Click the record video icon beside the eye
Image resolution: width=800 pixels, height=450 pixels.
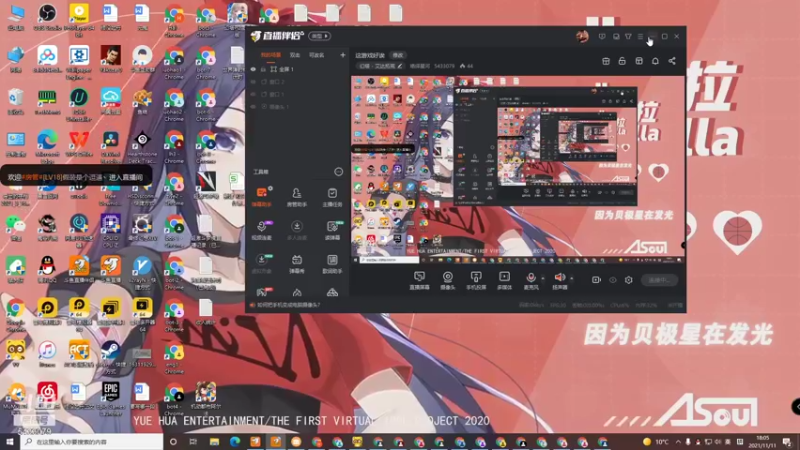pos(596,280)
